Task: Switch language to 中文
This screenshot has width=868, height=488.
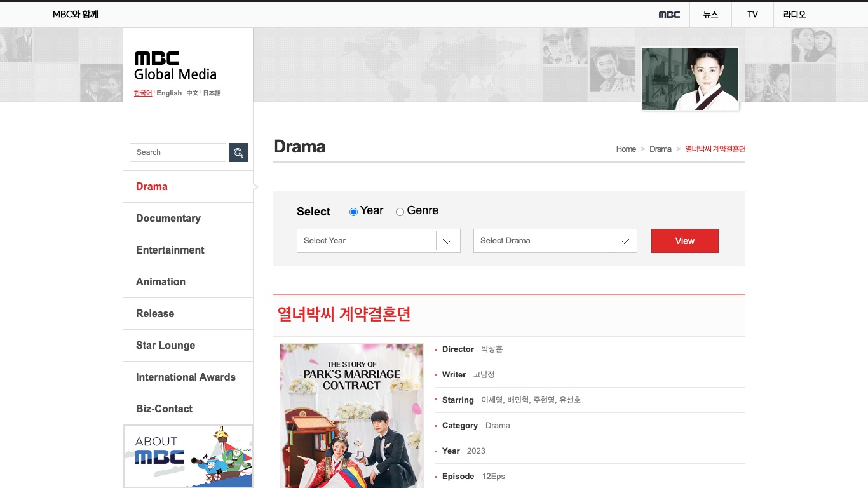Action: click(192, 93)
